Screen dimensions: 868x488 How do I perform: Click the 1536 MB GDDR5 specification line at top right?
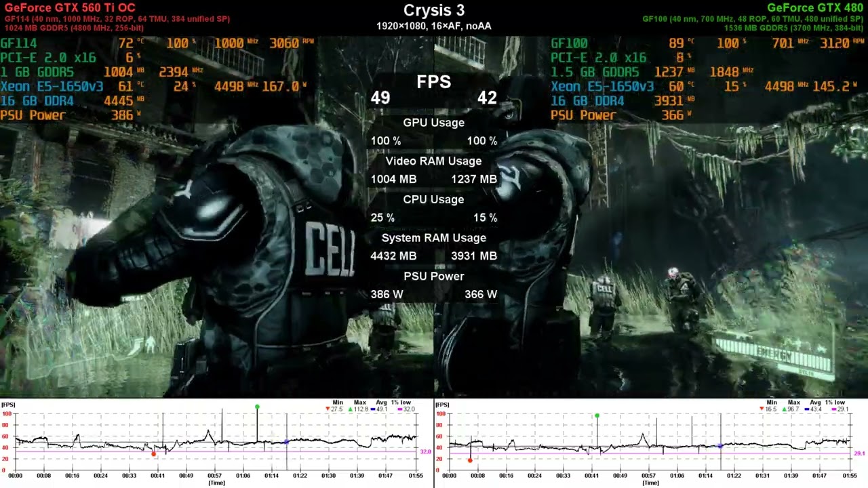[793, 28]
